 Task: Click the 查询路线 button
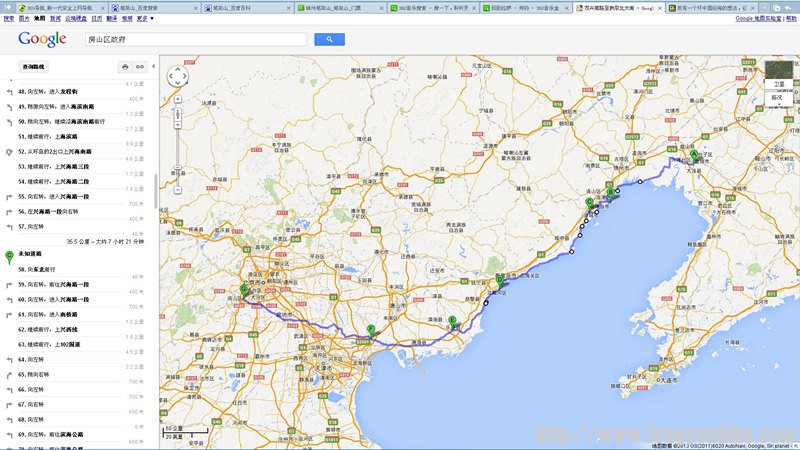coord(33,67)
